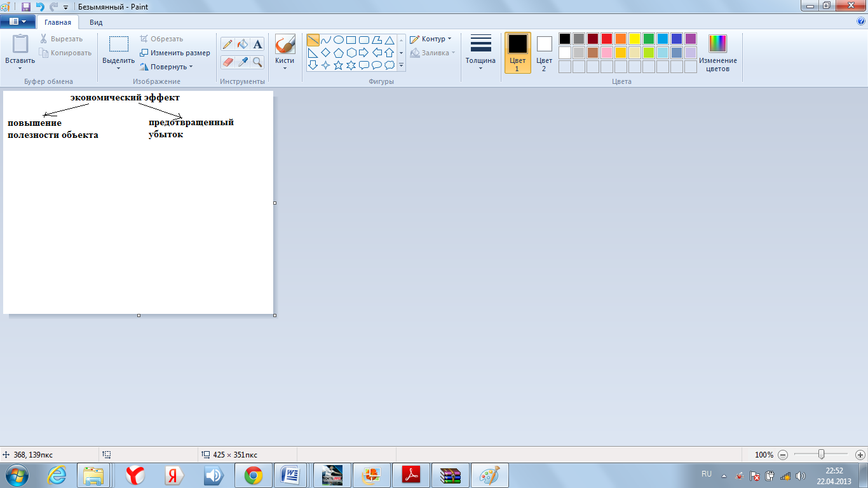Screen dimensions: 868x488
Task: Select the Eraser tool
Action: click(227, 62)
